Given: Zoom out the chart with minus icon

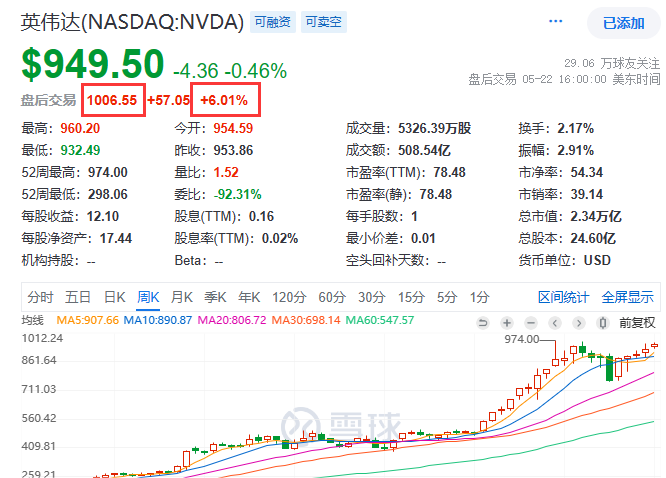Looking at the screenshot, I should [531, 323].
